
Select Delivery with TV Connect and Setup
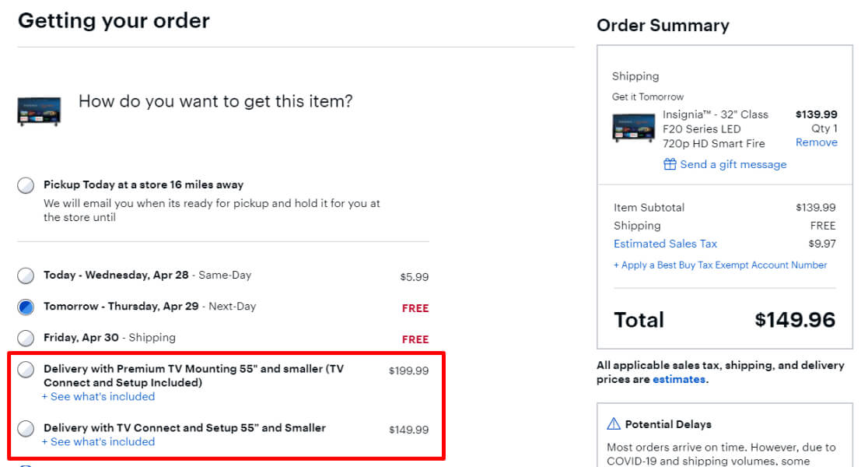[25, 428]
